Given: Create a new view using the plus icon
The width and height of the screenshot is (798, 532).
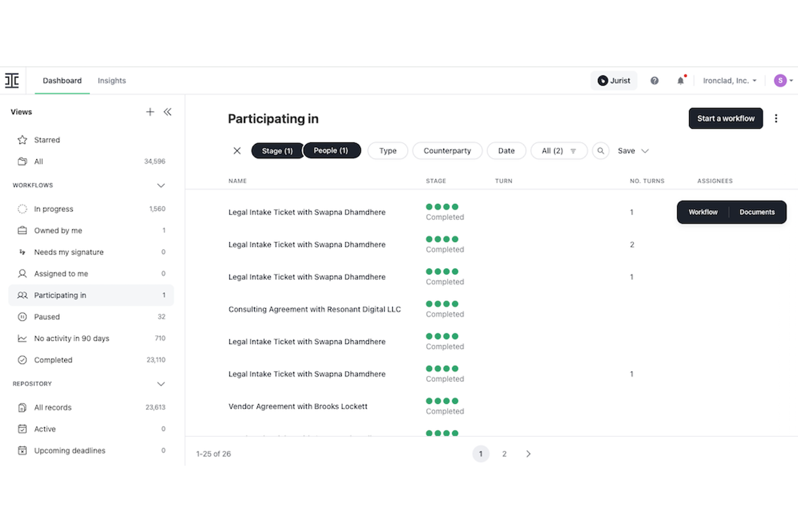Looking at the screenshot, I should tap(150, 112).
